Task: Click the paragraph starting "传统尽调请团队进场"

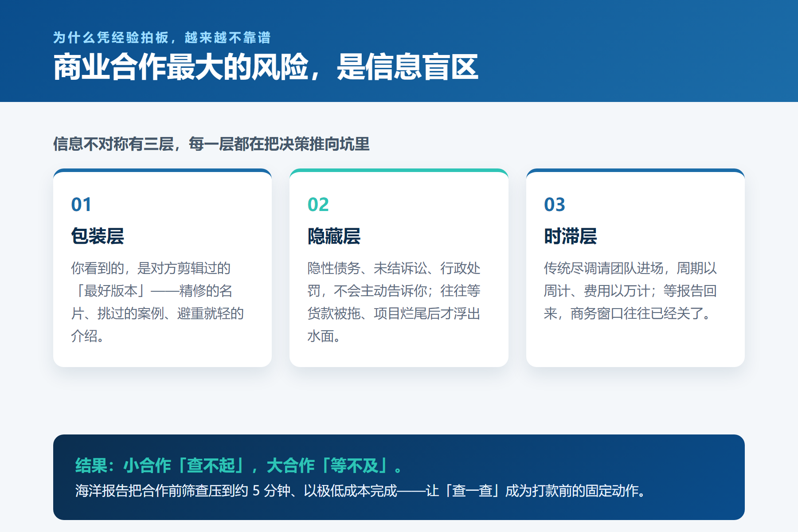Action: (x=630, y=291)
